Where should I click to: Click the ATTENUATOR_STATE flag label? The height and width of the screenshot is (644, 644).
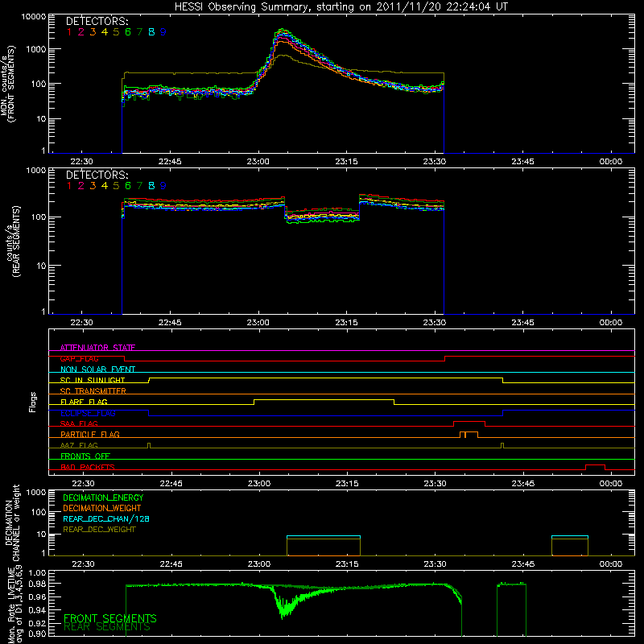coord(97,348)
